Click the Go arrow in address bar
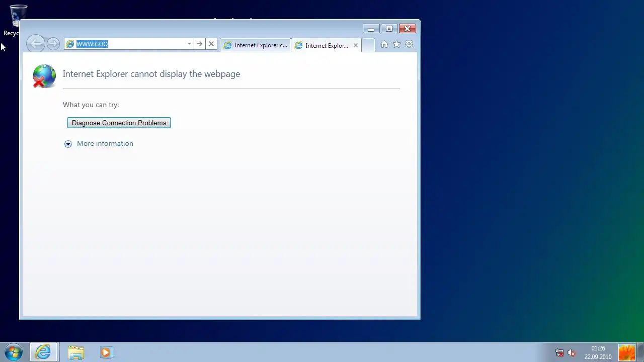 click(199, 44)
